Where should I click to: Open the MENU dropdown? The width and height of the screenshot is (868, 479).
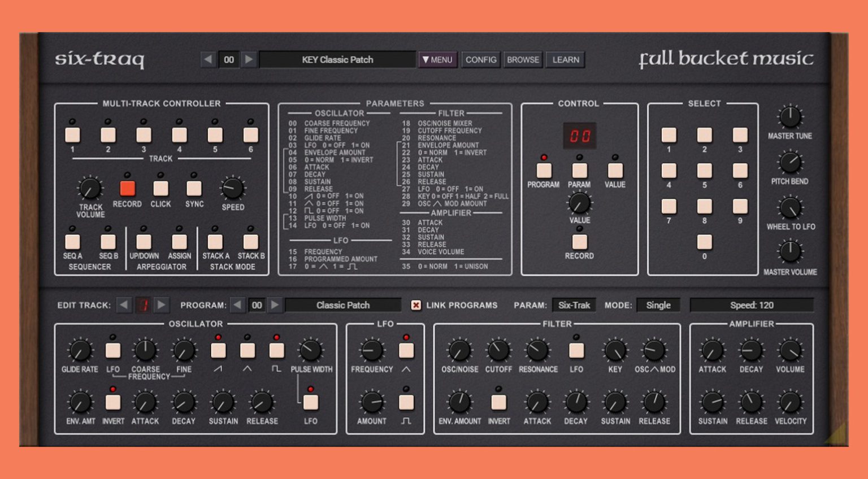pos(437,59)
